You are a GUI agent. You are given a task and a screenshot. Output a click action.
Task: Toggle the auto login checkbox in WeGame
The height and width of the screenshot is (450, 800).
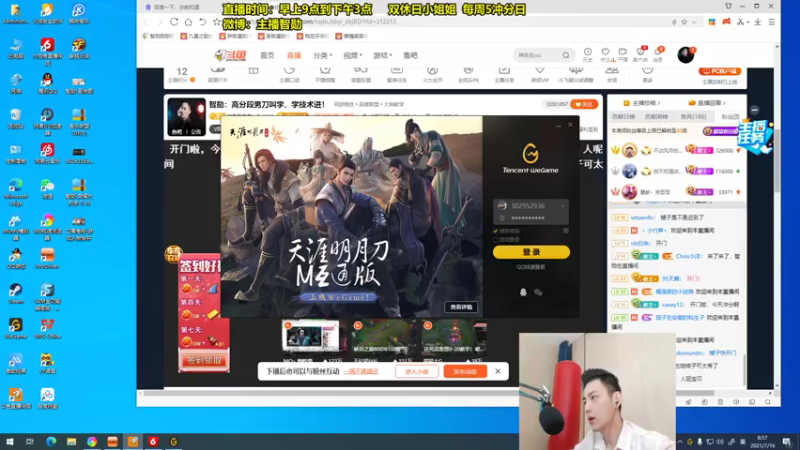[495, 239]
